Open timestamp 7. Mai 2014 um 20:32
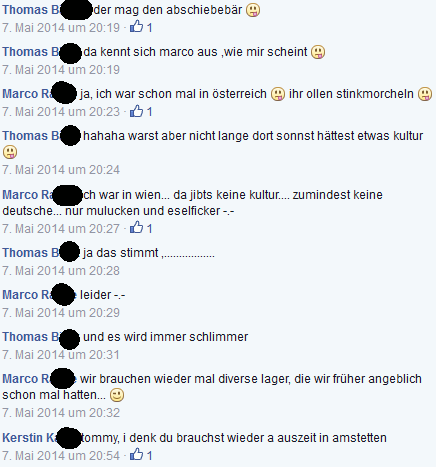This screenshot has height=467, width=436. (x=61, y=413)
